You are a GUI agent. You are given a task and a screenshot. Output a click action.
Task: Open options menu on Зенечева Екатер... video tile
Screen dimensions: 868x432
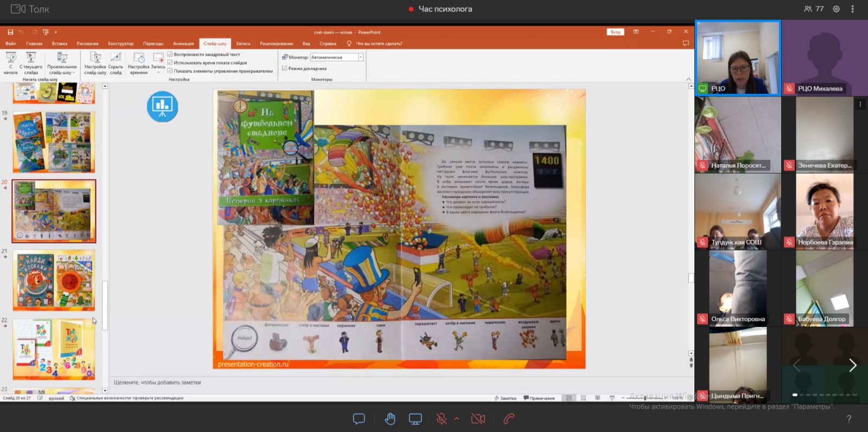tap(860, 104)
